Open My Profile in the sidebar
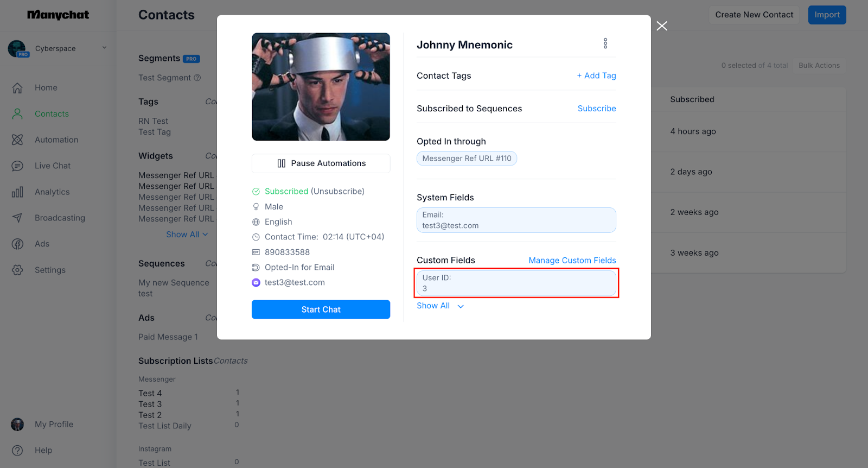This screenshot has height=468, width=868. point(54,425)
